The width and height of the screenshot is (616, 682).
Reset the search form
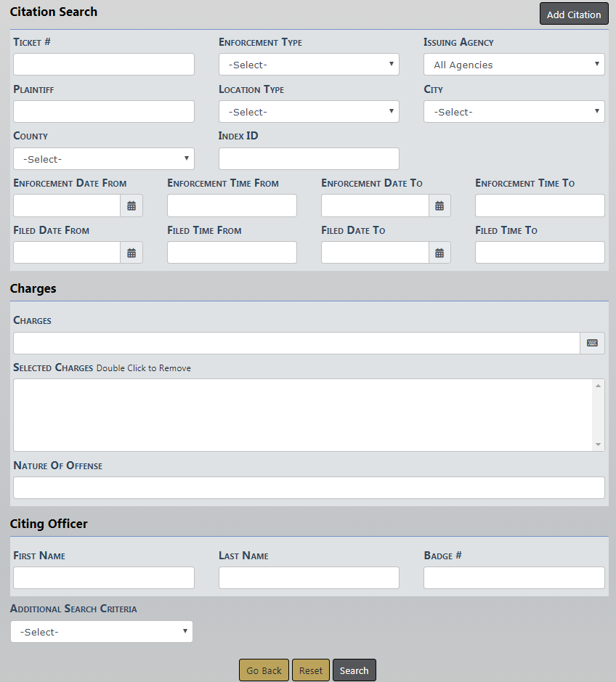click(x=311, y=670)
